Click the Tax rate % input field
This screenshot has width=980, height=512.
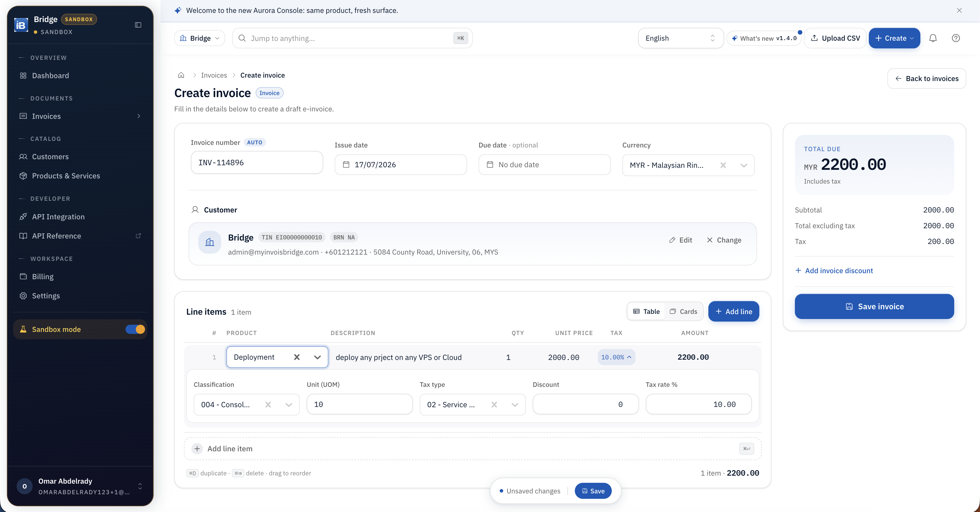tap(699, 404)
